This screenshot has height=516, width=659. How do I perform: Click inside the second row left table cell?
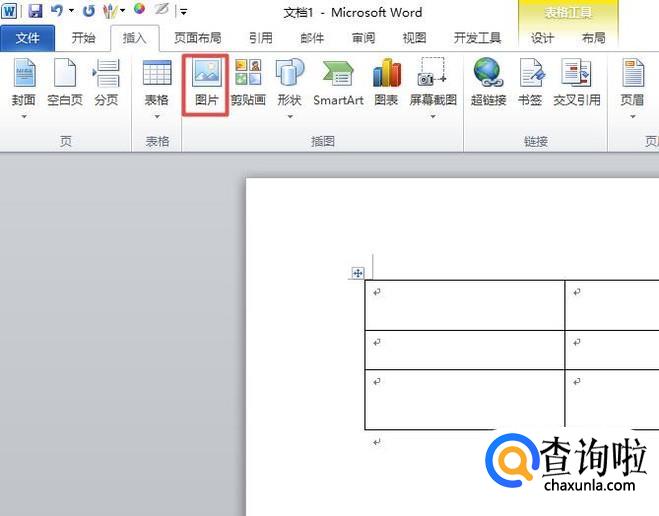[x=464, y=350]
